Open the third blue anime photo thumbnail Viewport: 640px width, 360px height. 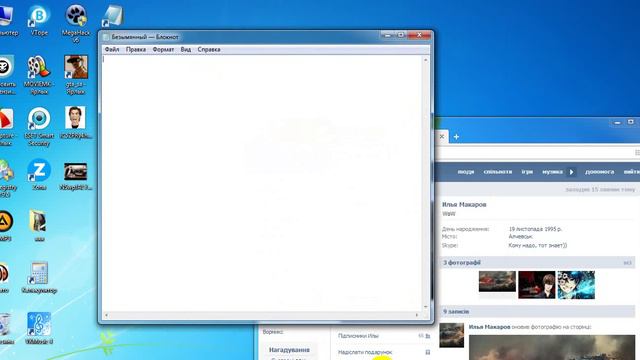pos(576,285)
